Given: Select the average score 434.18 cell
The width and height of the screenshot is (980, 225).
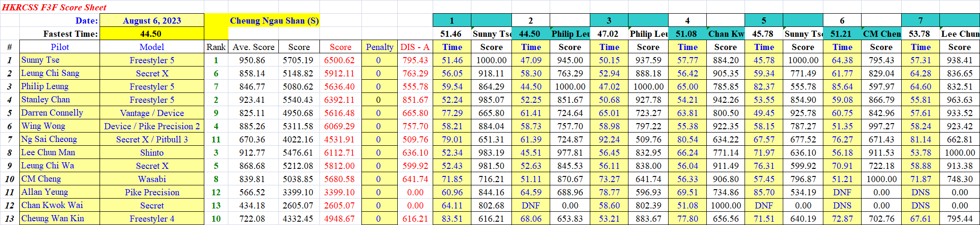Looking at the screenshot, I should (x=253, y=205).
